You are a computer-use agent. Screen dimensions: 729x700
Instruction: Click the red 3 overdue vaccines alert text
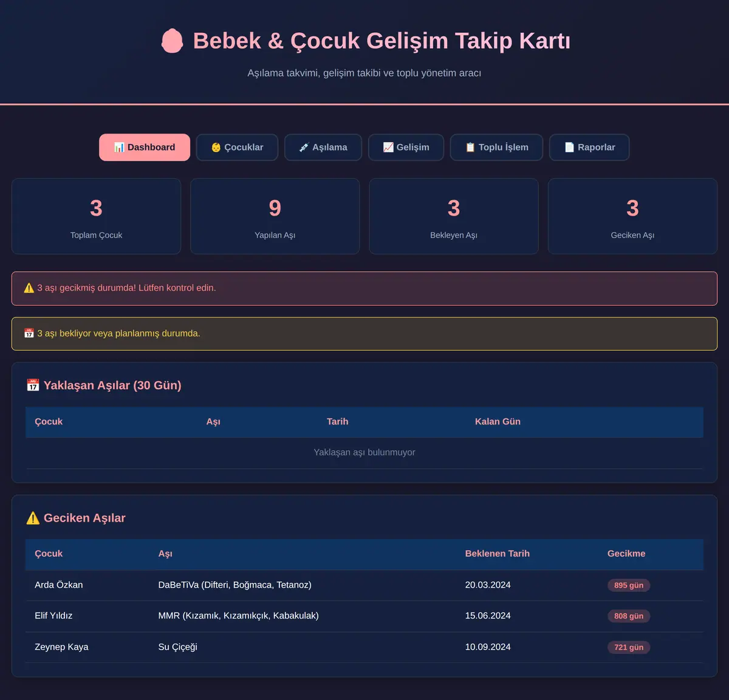126,288
